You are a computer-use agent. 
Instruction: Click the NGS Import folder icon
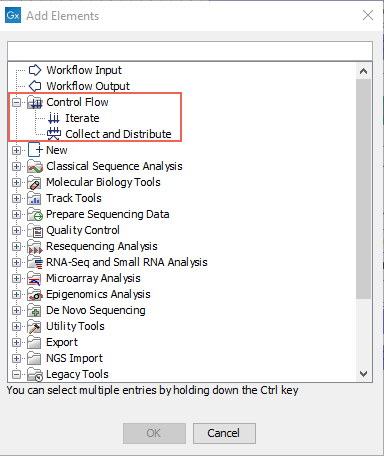point(34,358)
